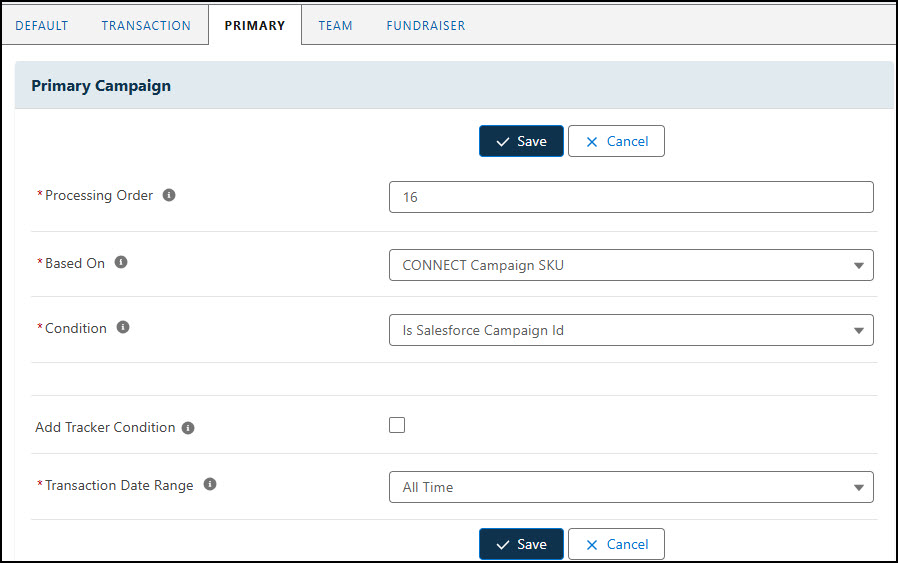Open info tooltip beside Processing Order
Viewport: 898px width, 563px height.
[x=169, y=195]
